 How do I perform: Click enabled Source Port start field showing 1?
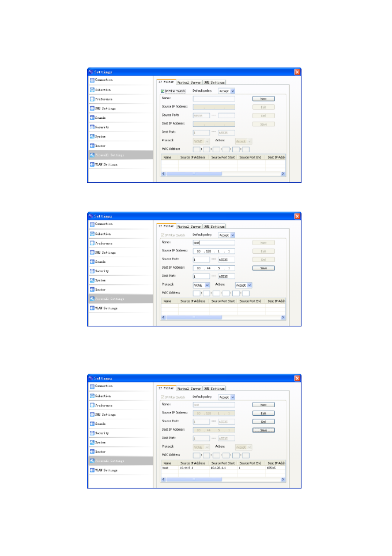(x=201, y=260)
